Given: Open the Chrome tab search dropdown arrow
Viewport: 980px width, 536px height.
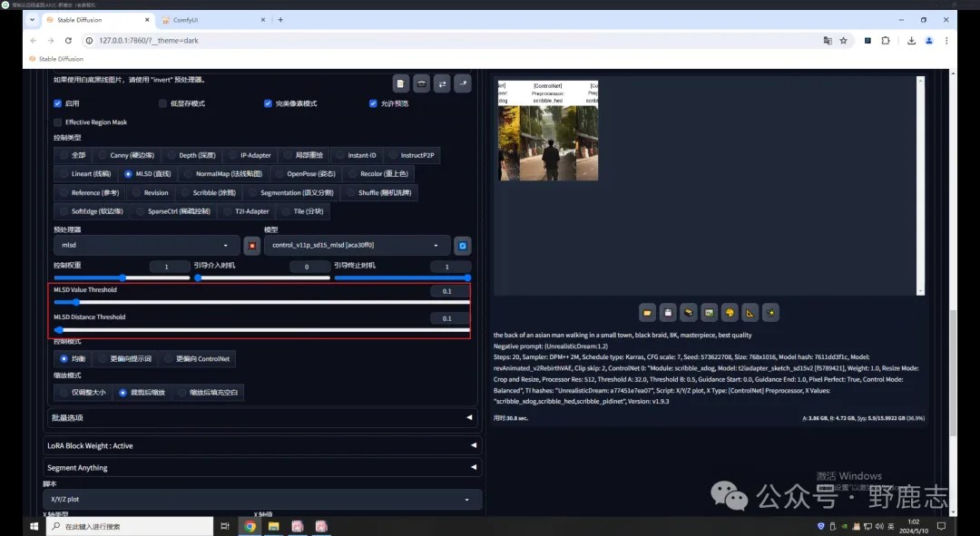Looking at the screenshot, I should pyautogui.click(x=32, y=20).
